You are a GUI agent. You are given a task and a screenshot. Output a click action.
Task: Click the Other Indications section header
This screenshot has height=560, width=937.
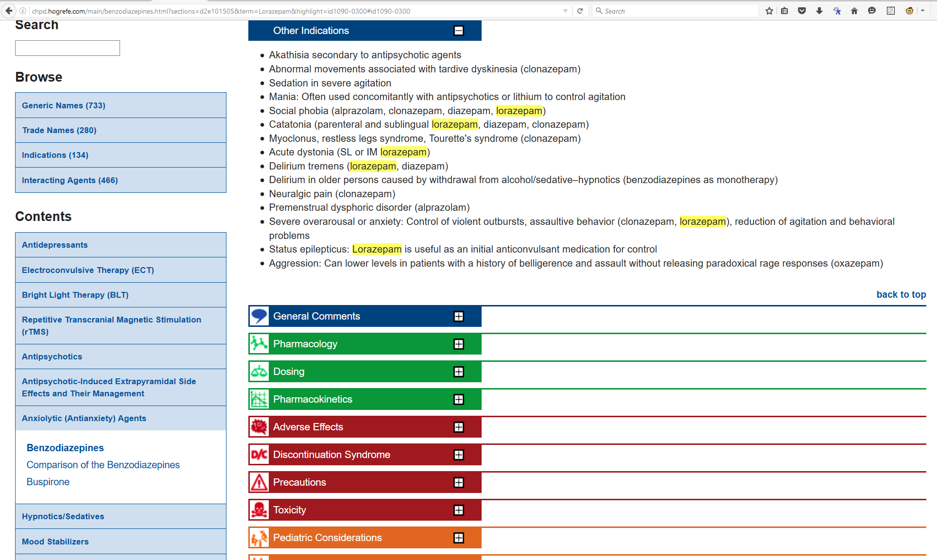coord(365,31)
